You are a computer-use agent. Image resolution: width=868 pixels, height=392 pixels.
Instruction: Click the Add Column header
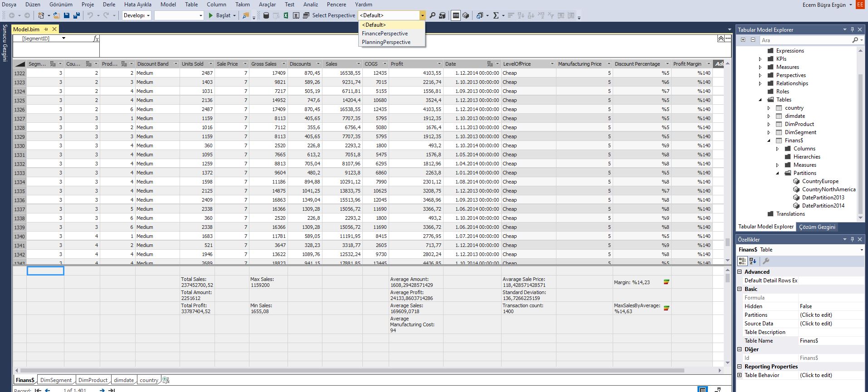pyautogui.click(x=719, y=64)
